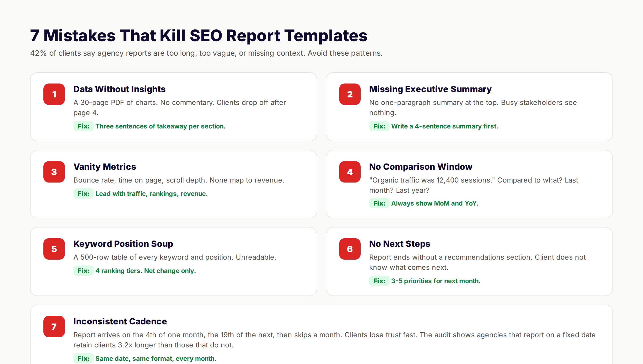Click the red number 4 badge
Image resolution: width=643 pixels, height=364 pixels.
[350, 172]
